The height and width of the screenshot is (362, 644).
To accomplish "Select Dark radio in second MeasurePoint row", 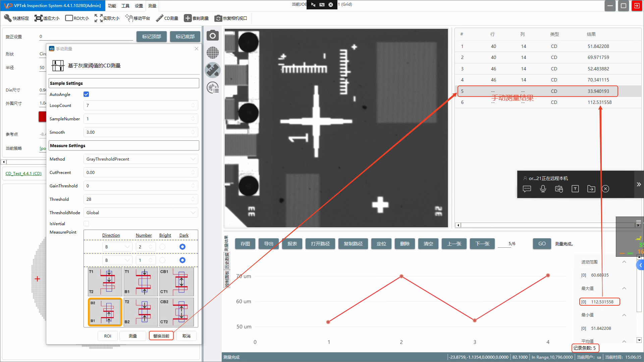I will coord(182,260).
